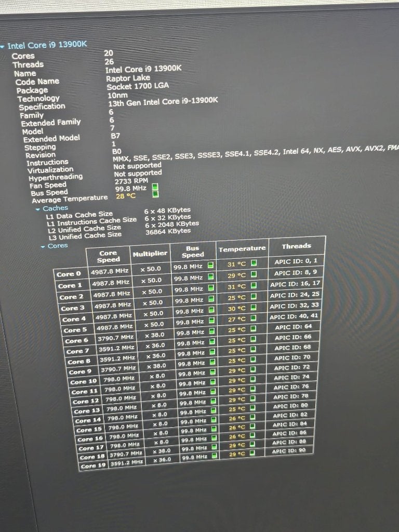399x532 pixels.
Task: Click the Hyperthreading label
Action: 56,178
